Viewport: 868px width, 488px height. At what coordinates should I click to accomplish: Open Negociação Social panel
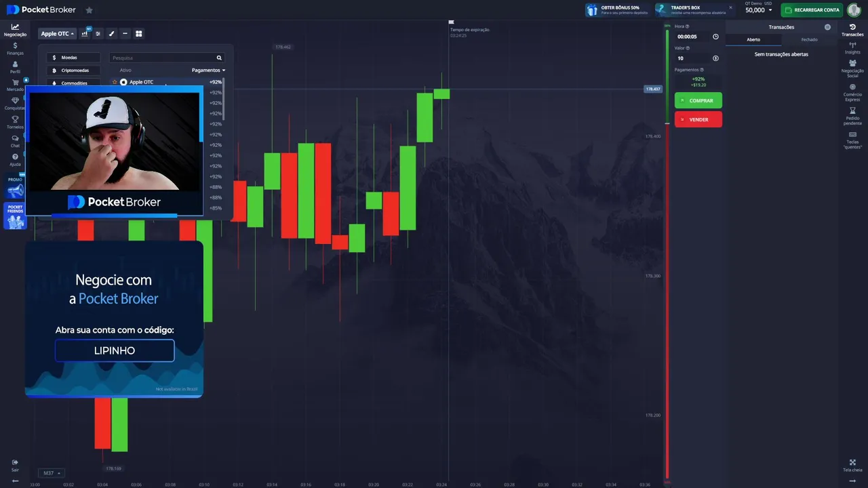[852, 67]
